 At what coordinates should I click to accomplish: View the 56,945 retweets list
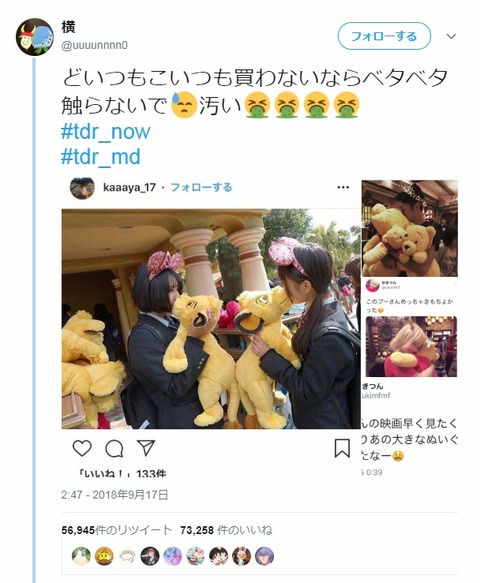point(117,530)
